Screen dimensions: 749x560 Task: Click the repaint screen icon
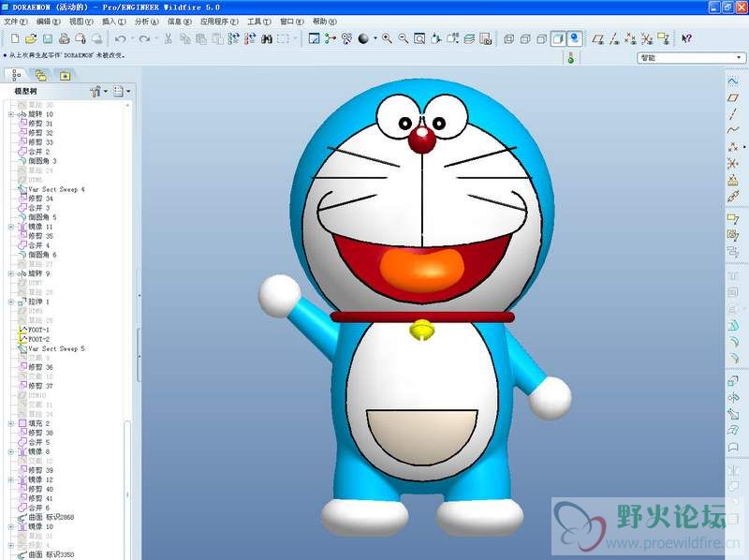[x=314, y=38]
